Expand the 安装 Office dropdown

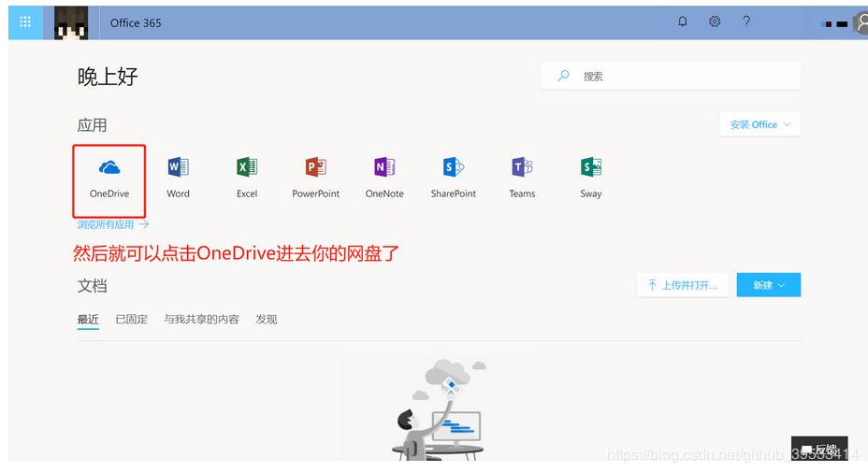point(760,124)
